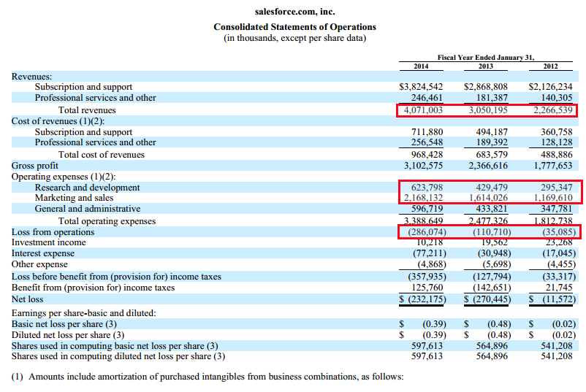Select total revenues value 4,071,003

423,110
